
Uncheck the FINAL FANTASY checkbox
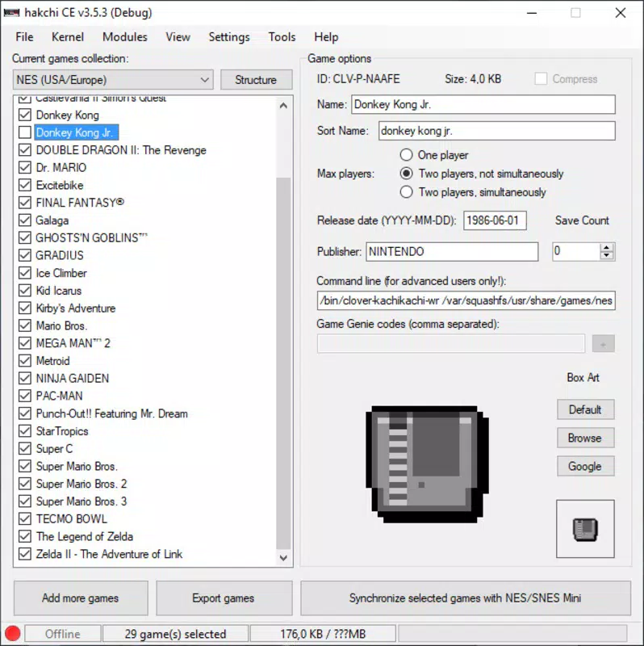tap(25, 203)
